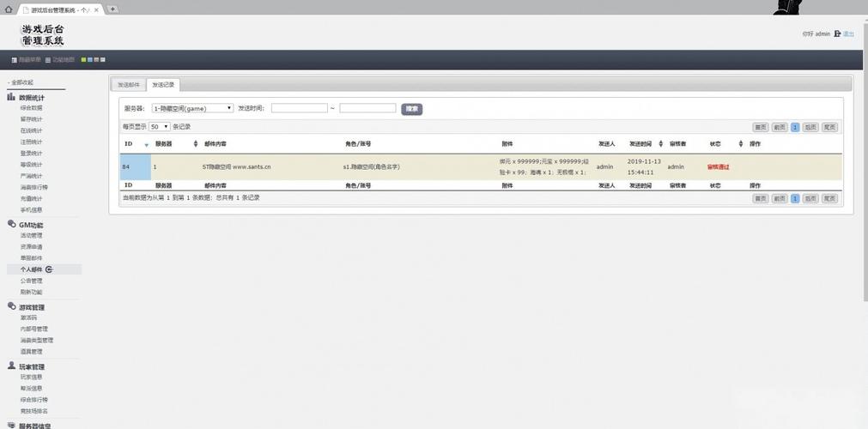Open a new browser tab with plus icon

click(112, 9)
